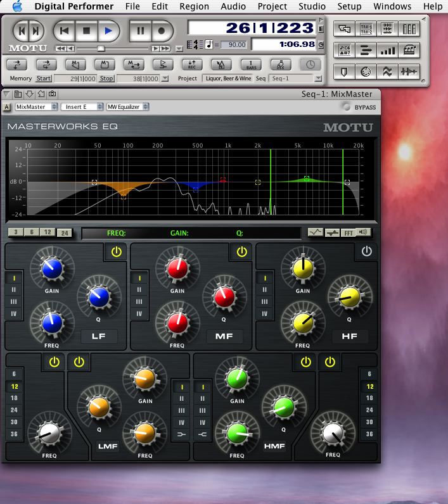This screenshot has height=504, width=448.
Task: Click the LF blue GAIN knob
Action: point(52,268)
